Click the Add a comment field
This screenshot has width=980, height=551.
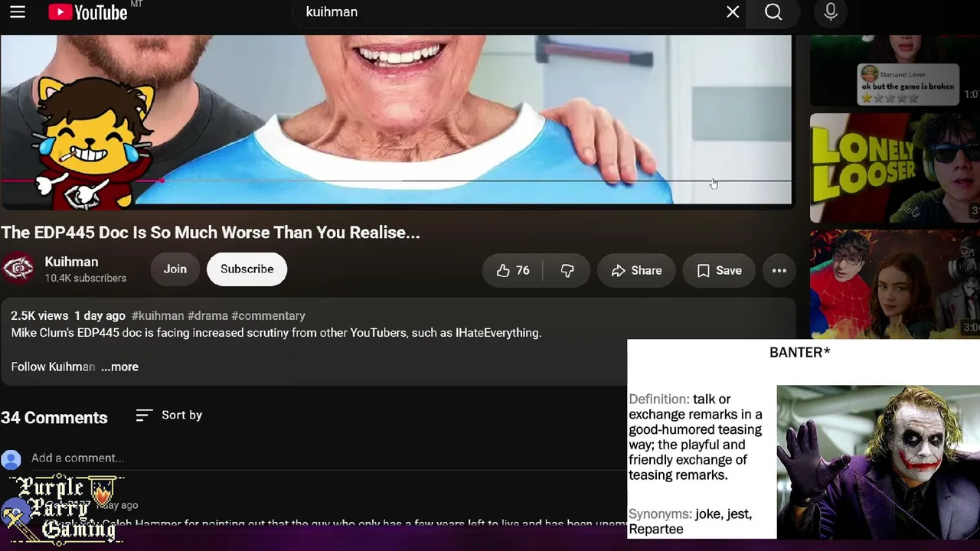pos(329,458)
